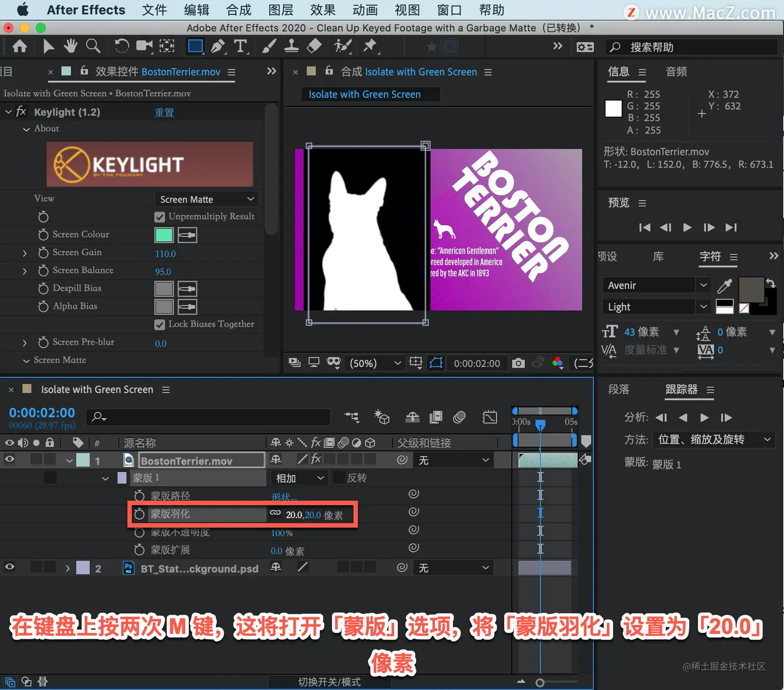Viewport: 784px width, 690px height.
Task: Select the Home icon in toolbar
Action: (20, 47)
